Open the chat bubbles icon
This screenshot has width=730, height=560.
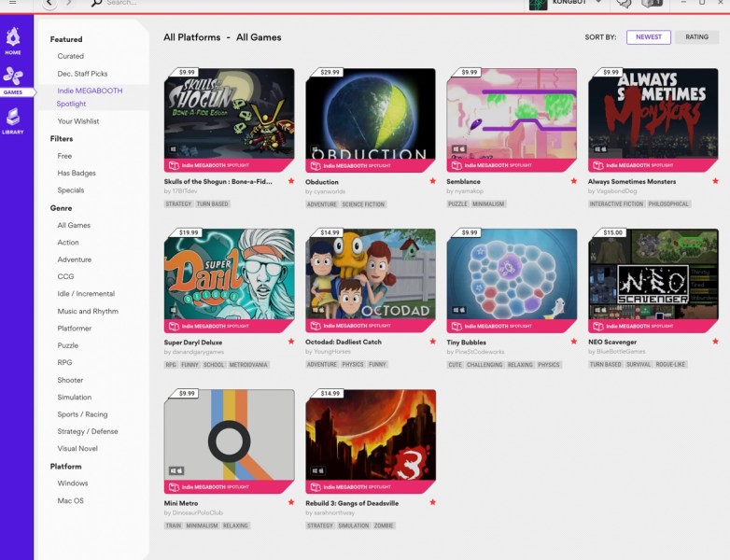[624, 3]
